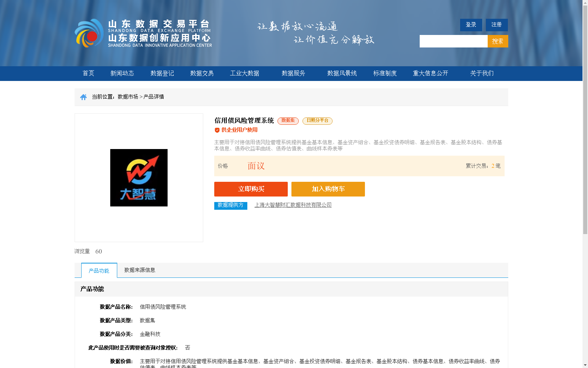Click the 数据提供方 blue label
This screenshot has height=368, width=588.
(x=231, y=205)
